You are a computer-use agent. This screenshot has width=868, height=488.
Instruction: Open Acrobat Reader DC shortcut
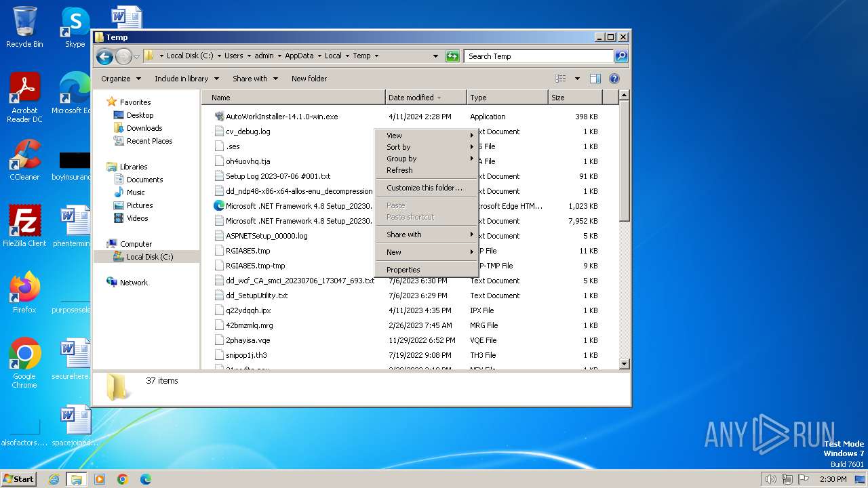point(24,98)
